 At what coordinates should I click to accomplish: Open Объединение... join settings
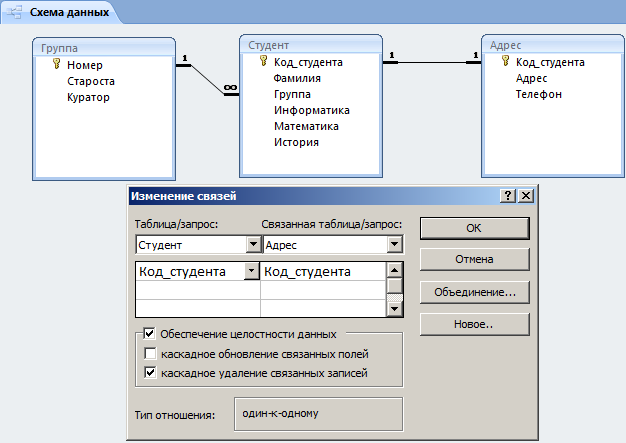474,292
